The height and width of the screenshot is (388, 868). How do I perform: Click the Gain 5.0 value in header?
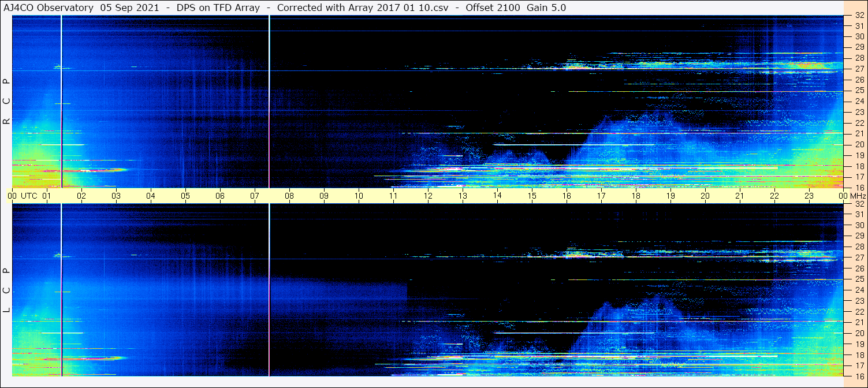(546, 8)
